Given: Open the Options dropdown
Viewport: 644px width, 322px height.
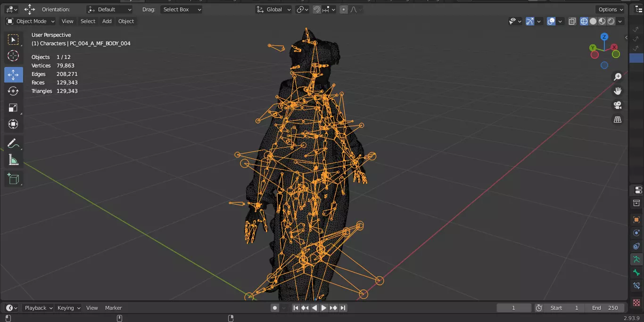Looking at the screenshot, I should pyautogui.click(x=611, y=9).
